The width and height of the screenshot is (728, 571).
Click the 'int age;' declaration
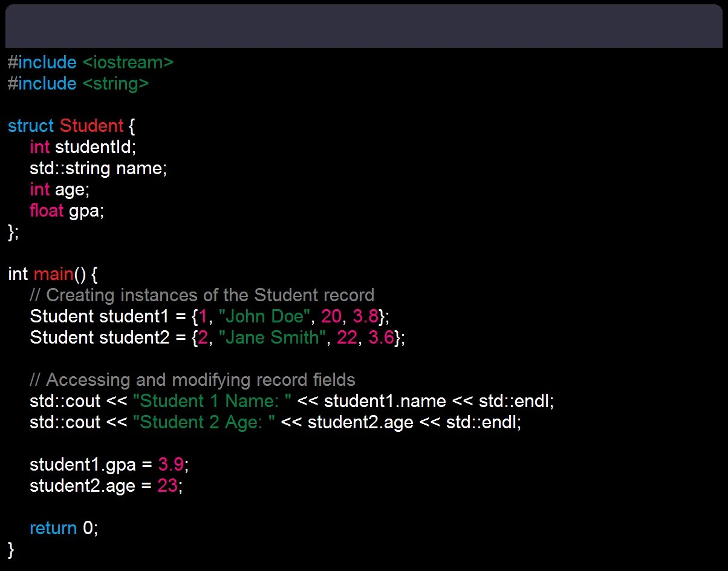[x=59, y=189]
